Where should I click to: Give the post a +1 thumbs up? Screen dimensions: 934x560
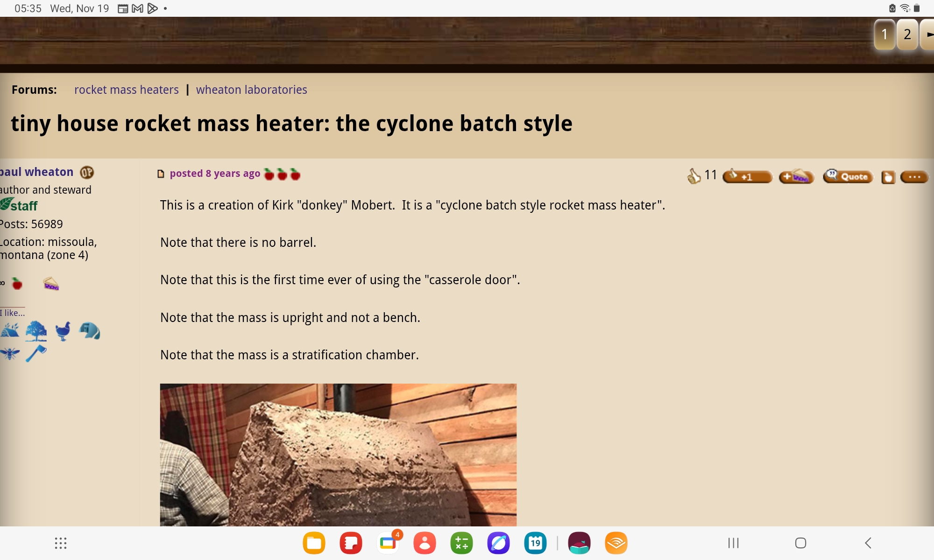pos(747,176)
